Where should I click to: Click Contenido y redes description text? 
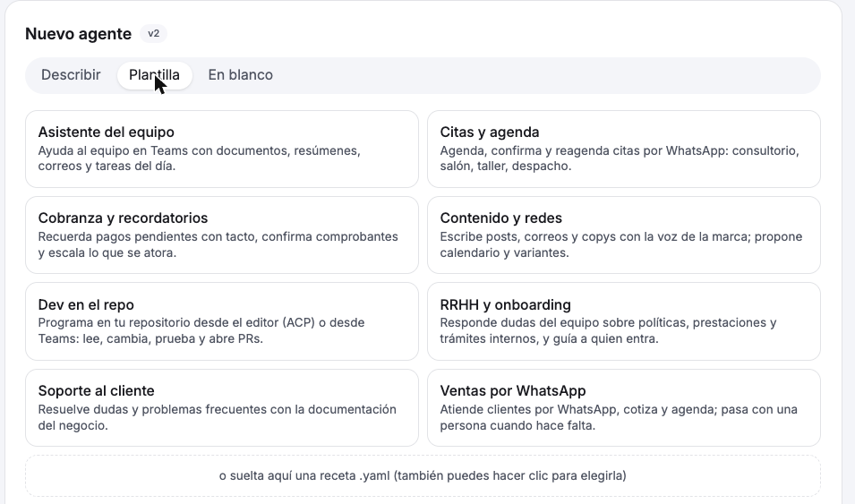[x=621, y=244]
